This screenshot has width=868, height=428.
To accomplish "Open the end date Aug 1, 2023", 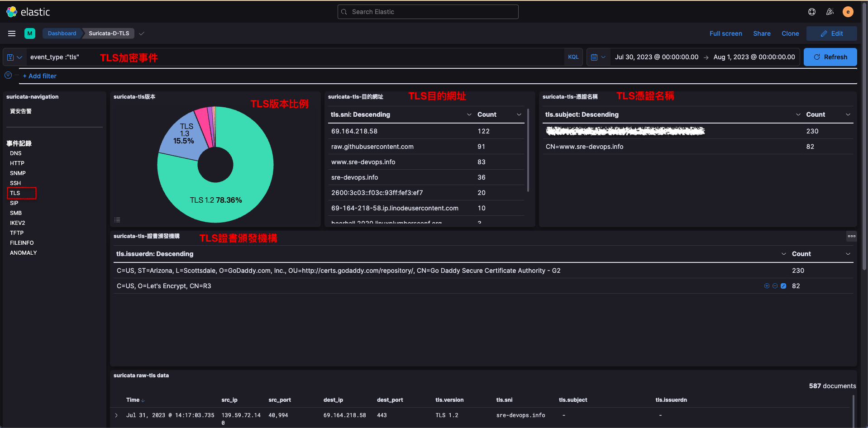I will coord(754,57).
